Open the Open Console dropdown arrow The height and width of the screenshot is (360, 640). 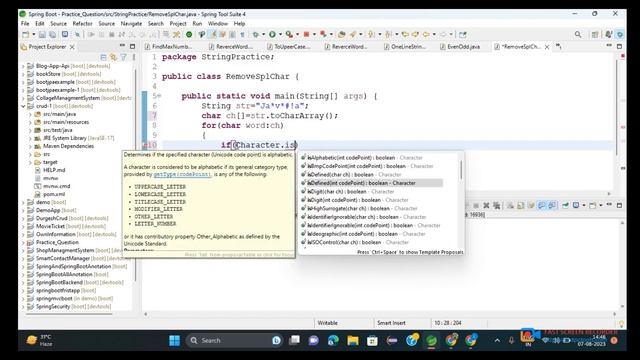[x=601, y=205]
